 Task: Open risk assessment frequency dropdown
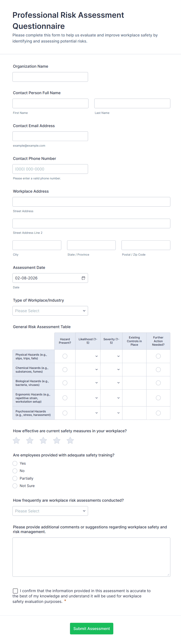pos(50,511)
